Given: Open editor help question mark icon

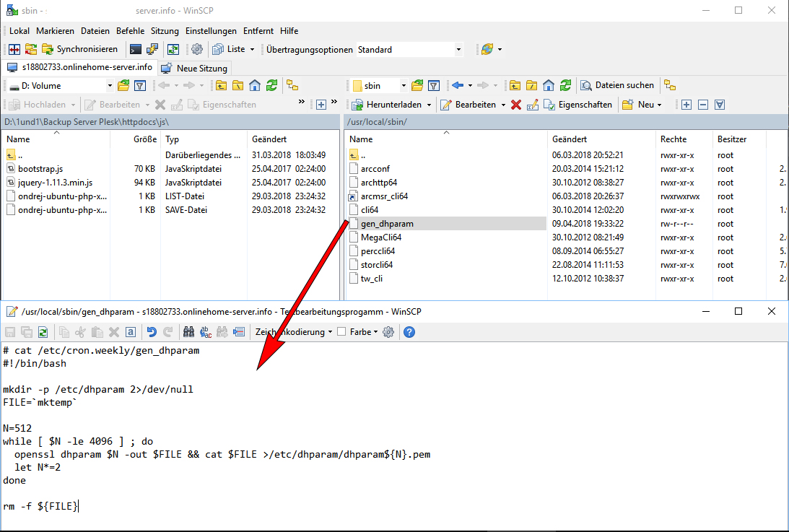Looking at the screenshot, I should pyautogui.click(x=409, y=332).
